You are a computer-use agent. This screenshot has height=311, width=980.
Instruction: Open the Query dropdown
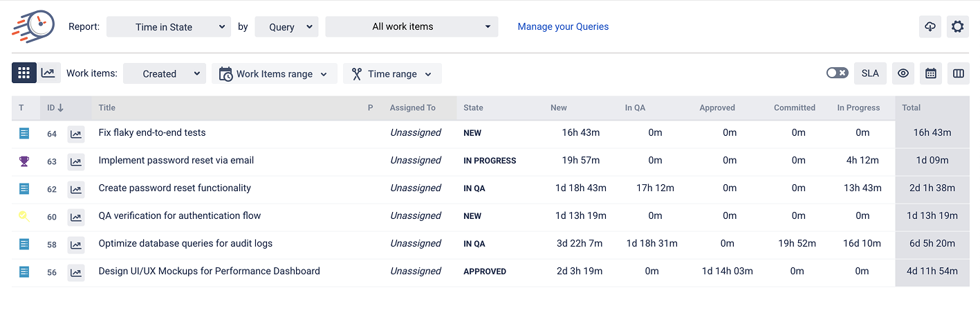(286, 27)
